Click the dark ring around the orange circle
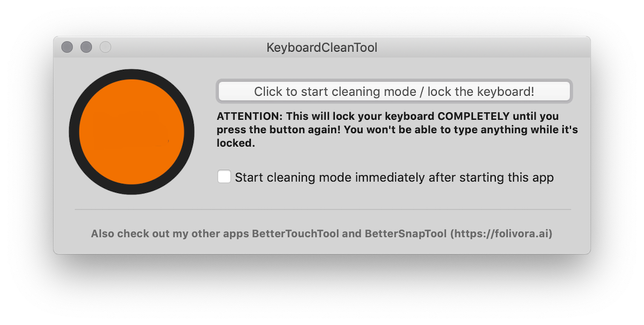This screenshot has height=325, width=644. pyautogui.click(x=131, y=74)
